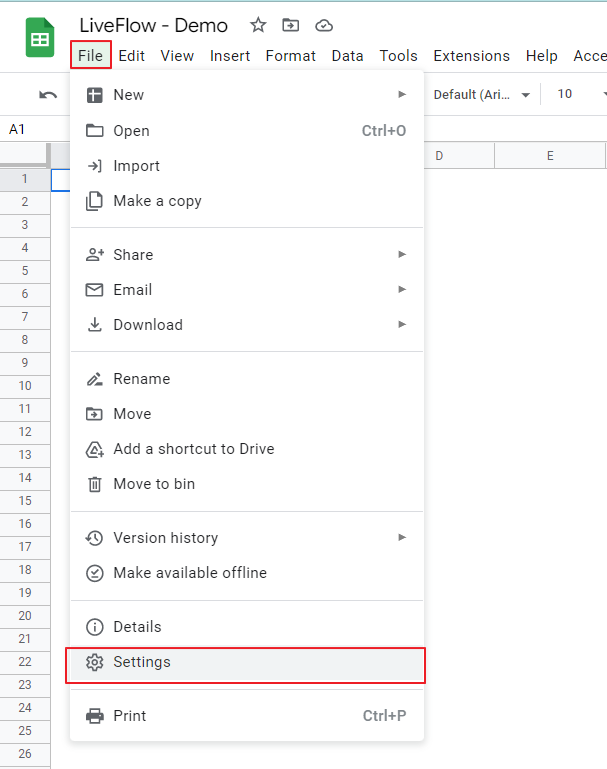Image resolution: width=607 pixels, height=769 pixels.
Task: Click the New sheet icon in menu
Action: pyautogui.click(x=95, y=95)
